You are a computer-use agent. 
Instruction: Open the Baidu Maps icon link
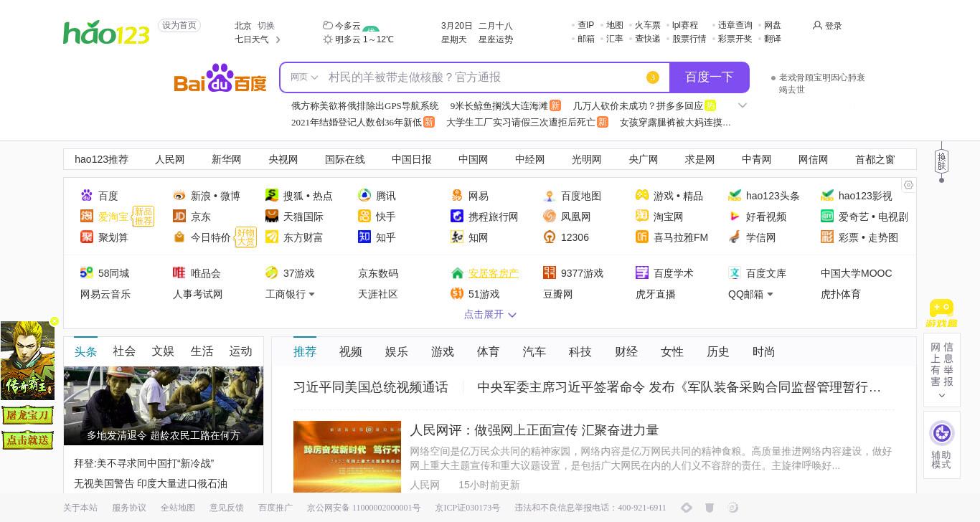(x=550, y=195)
